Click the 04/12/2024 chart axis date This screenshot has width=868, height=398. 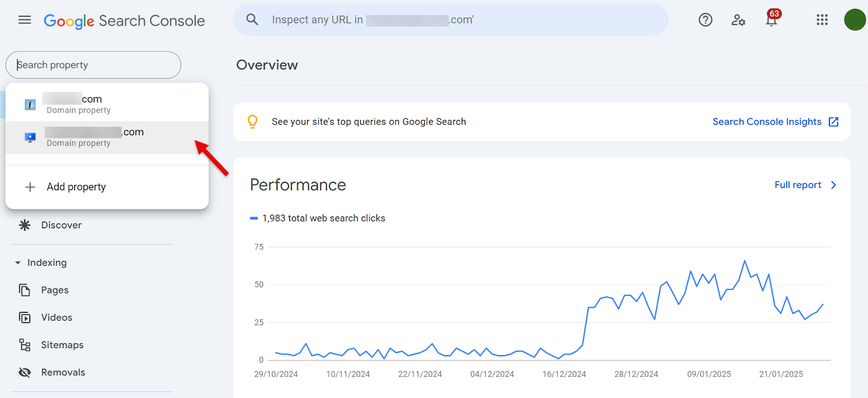click(x=492, y=374)
